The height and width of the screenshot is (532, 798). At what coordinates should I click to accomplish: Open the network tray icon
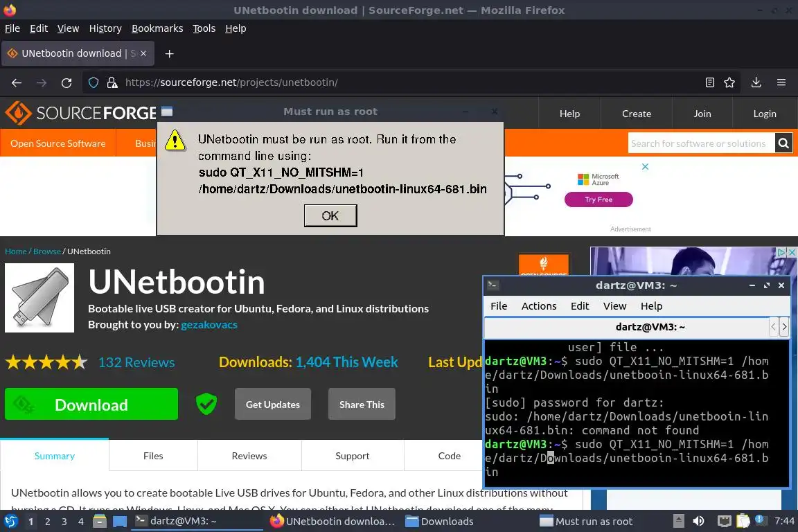click(724, 521)
